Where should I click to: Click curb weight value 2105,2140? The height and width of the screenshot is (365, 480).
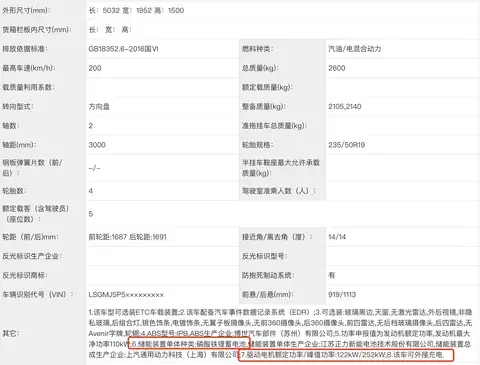(x=345, y=107)
